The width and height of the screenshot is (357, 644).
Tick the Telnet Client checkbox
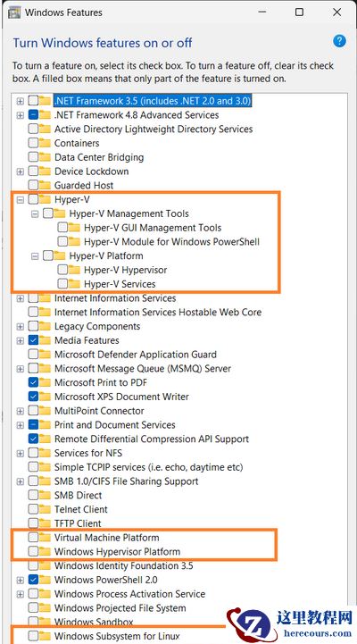(x=33, y=509)
